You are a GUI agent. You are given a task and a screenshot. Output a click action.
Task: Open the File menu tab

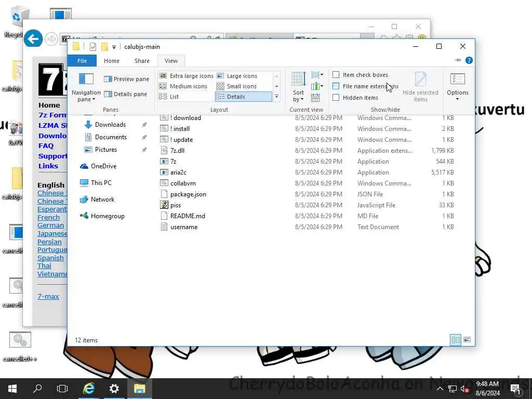(x=82, y=61)
